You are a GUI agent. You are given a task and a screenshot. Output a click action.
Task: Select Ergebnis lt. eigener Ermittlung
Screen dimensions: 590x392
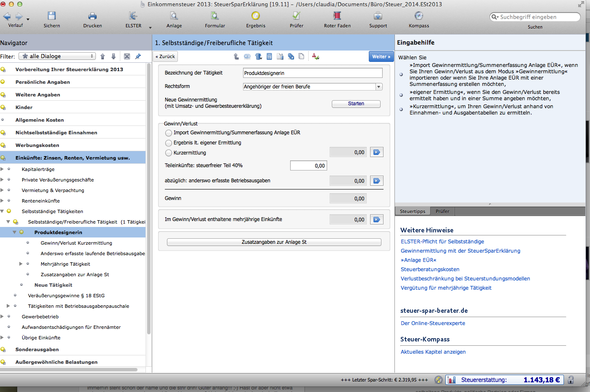(x=168, y=143)
